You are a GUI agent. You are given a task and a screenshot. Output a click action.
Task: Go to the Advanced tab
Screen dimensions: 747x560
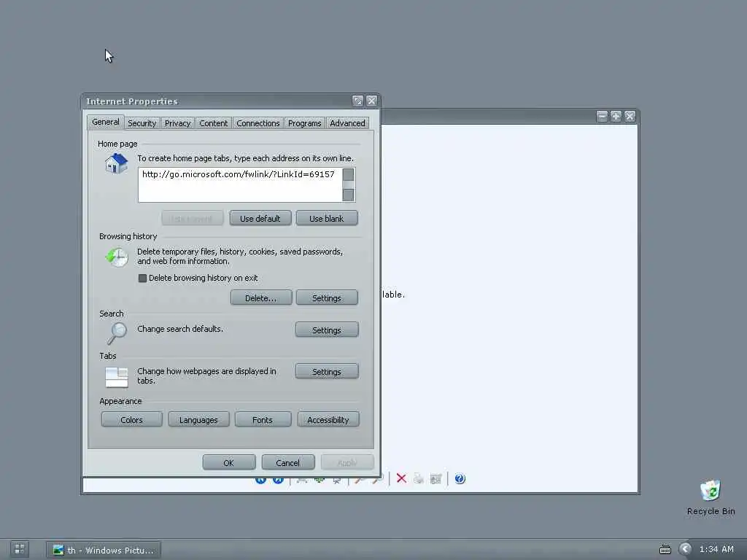point(348,123)
